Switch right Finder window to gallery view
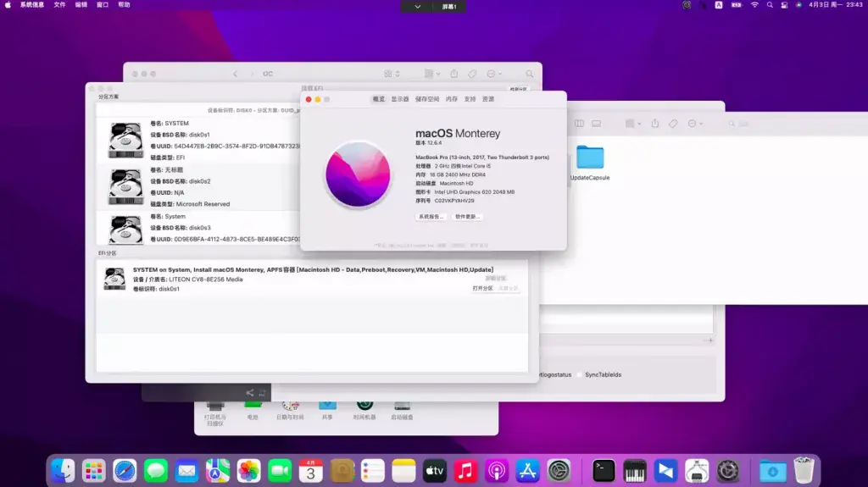 pyautogui.click(x=596, y=124)
